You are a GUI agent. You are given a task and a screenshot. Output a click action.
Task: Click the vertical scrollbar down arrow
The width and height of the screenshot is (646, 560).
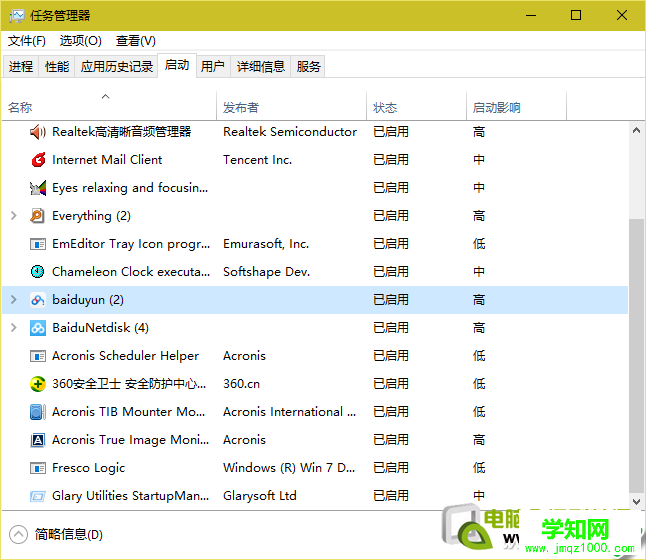click(x=637, y=503)
